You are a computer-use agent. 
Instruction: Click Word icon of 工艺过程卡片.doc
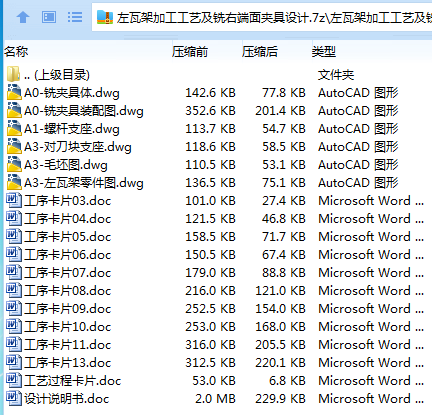pos(14,380)
